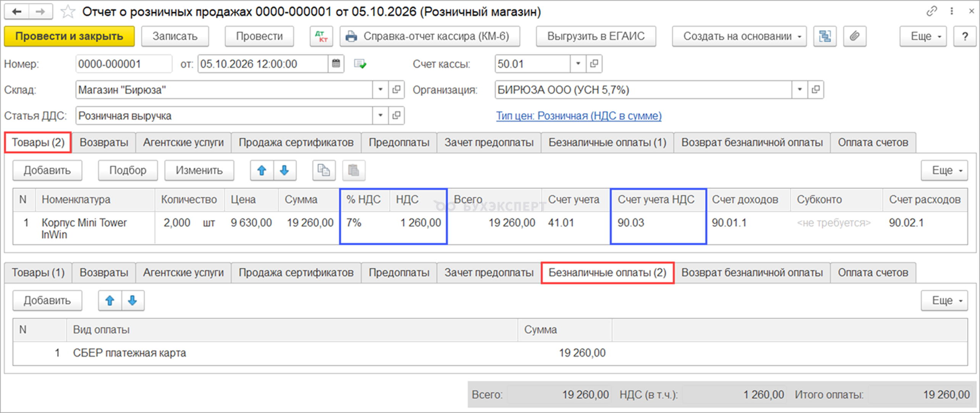Move payment row up arrow

click(x=110, y=301)
